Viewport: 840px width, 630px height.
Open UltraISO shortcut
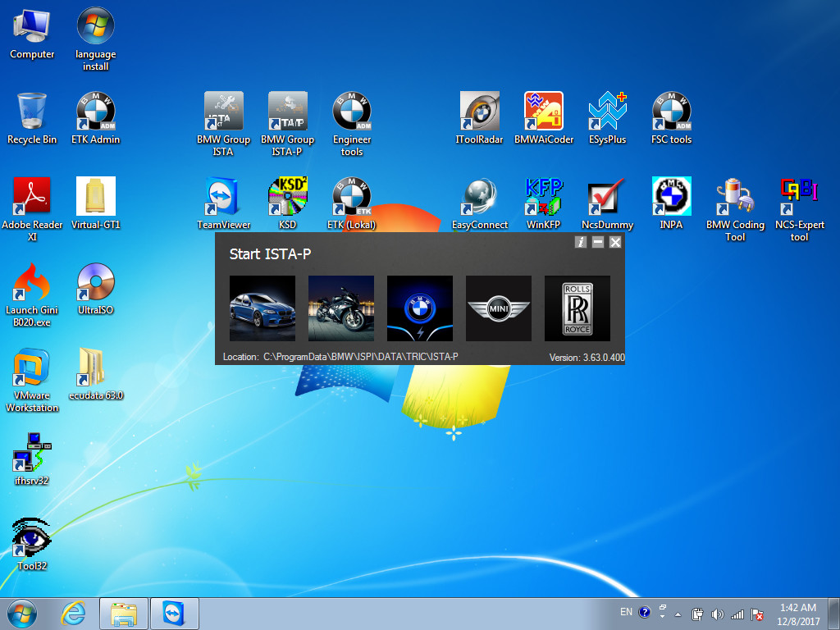(x=95, y=289)
